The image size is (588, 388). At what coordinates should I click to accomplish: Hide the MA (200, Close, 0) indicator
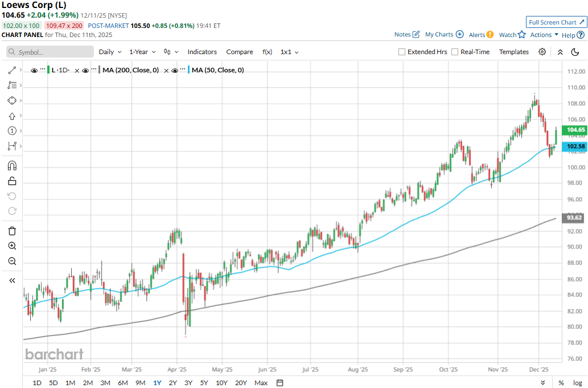[85, 70]
